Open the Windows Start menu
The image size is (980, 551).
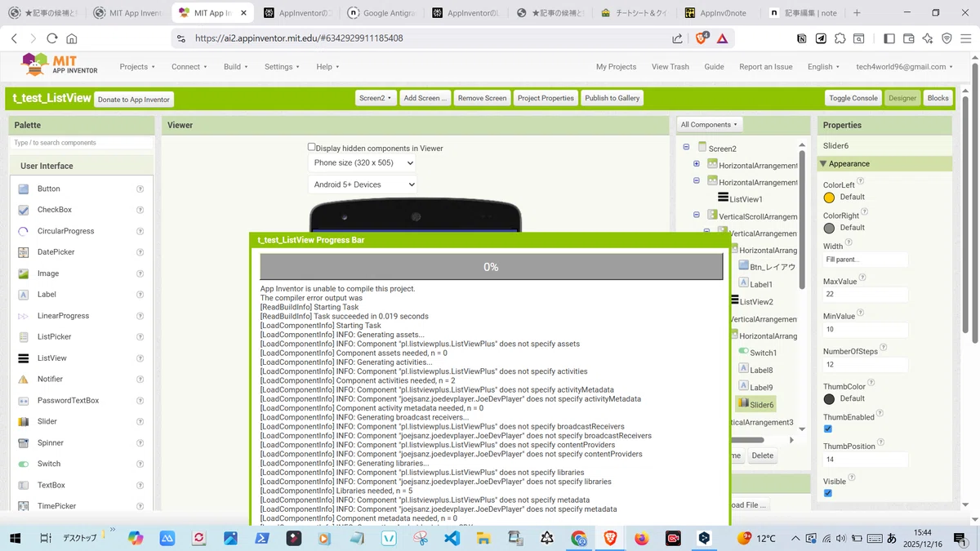pos(16,539)
